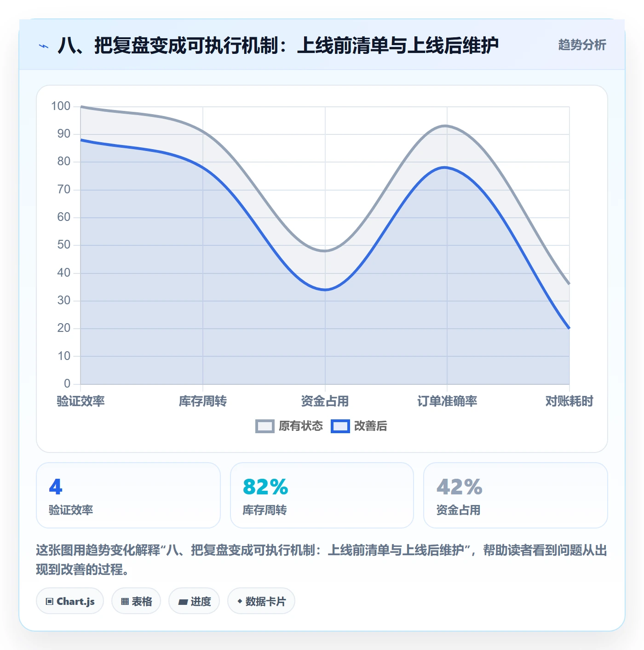Click the 趋势分析 label in the header
This screenshot has height=650, width=644.
pyautogui.click(x=582, y=45)
